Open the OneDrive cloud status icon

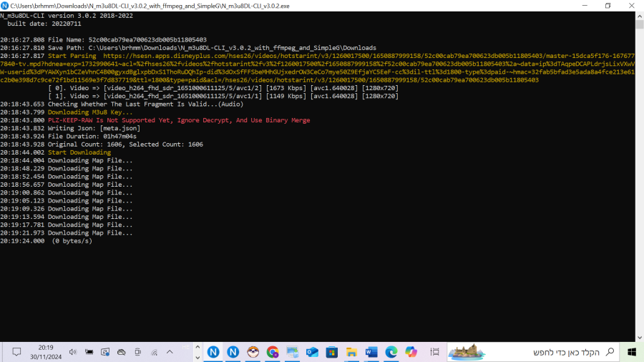tap(121, 352)
